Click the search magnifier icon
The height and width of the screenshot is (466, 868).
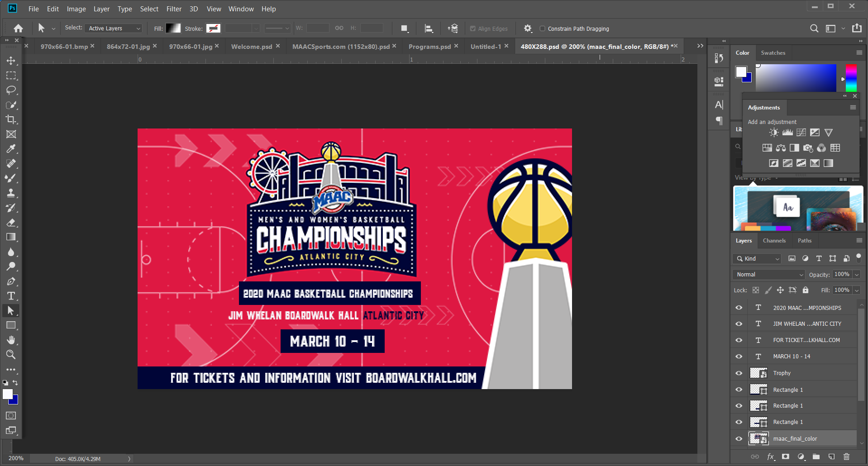click(814, 29)
